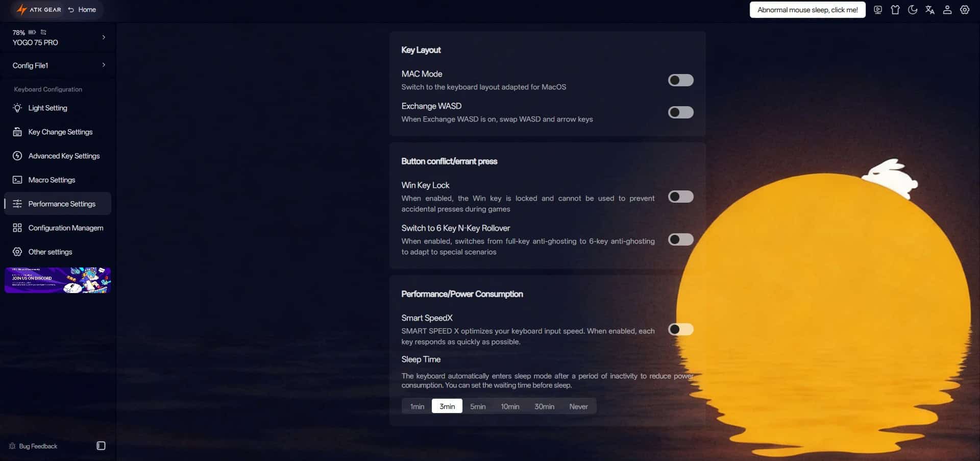Click Abnormal mouse sleep notification
980x461 pixels.
coord(807,10)
